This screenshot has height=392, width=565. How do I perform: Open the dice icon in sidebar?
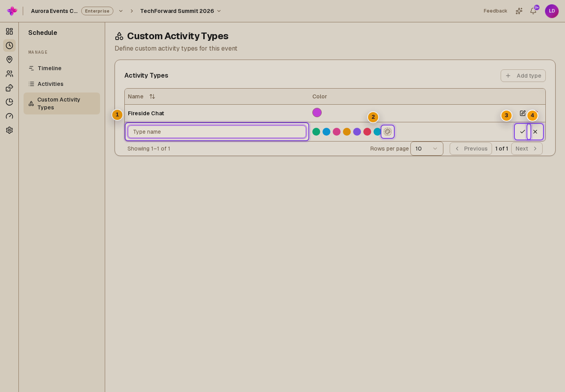tap(9, 88)
